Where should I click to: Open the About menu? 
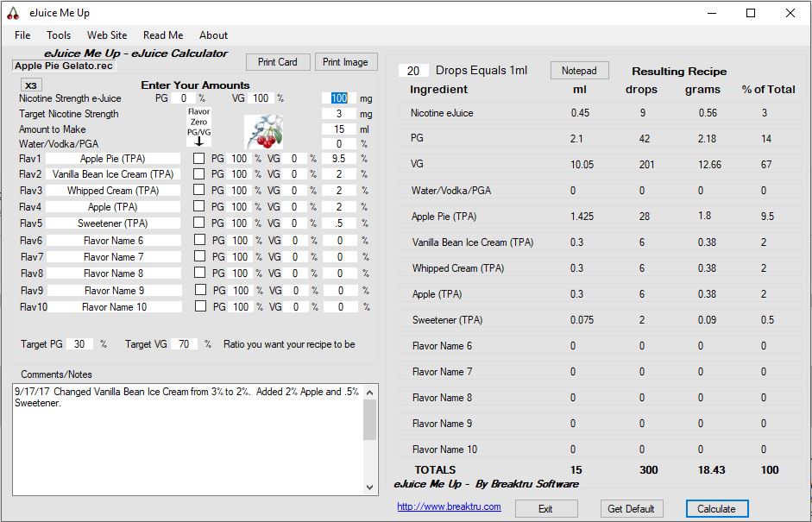pos(213,35)
